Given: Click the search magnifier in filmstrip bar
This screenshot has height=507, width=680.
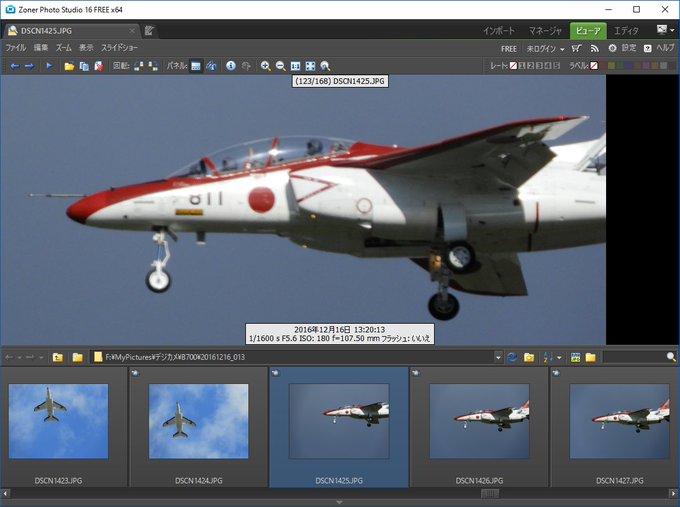Looking at the screenshot, I should [x=671, y=357].
